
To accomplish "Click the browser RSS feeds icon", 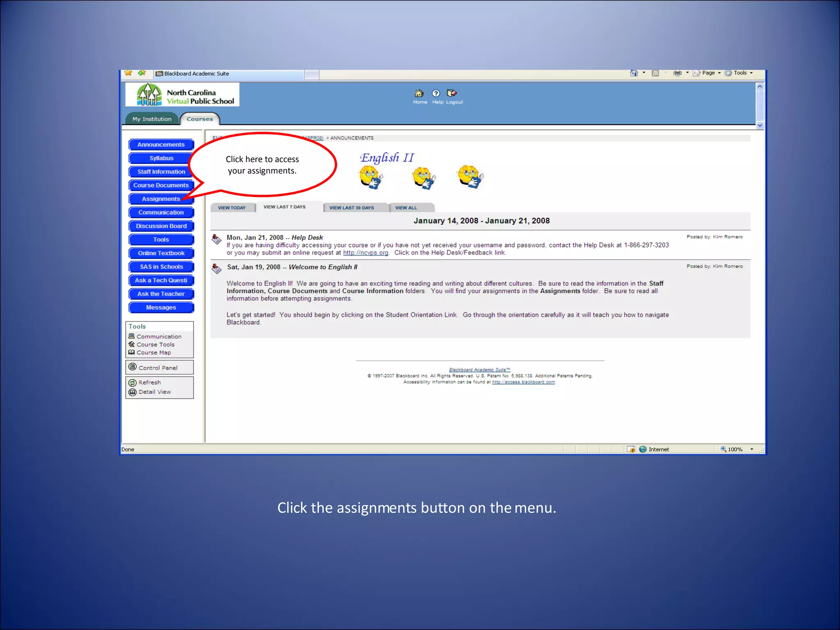I will [x=655, y=73].
